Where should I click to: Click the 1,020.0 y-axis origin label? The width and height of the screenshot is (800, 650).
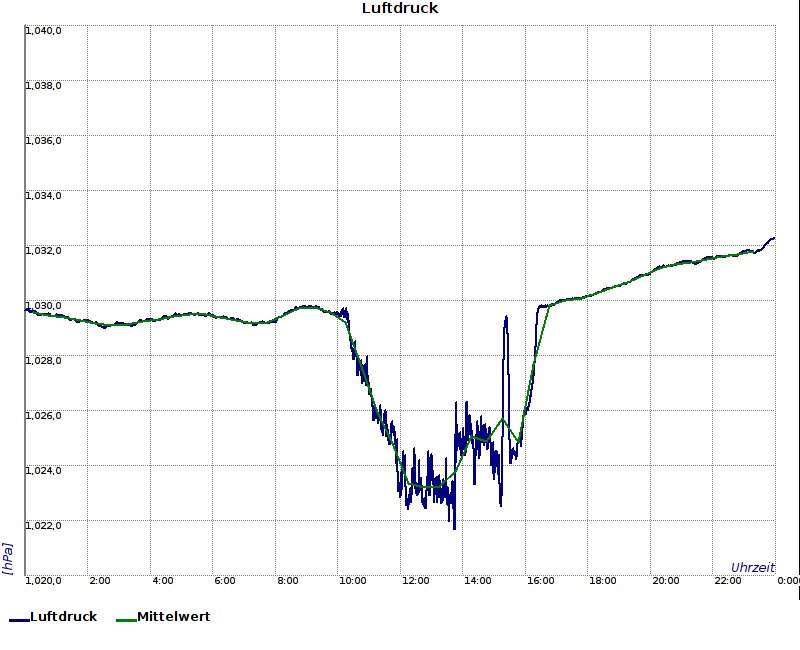(x=44, y=581)
